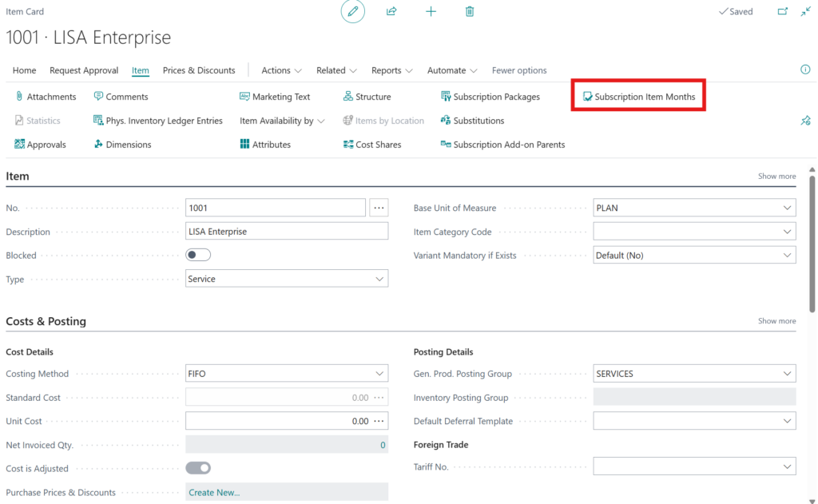
Task: Open page in new window icon
Action: [x=783, y=12]
